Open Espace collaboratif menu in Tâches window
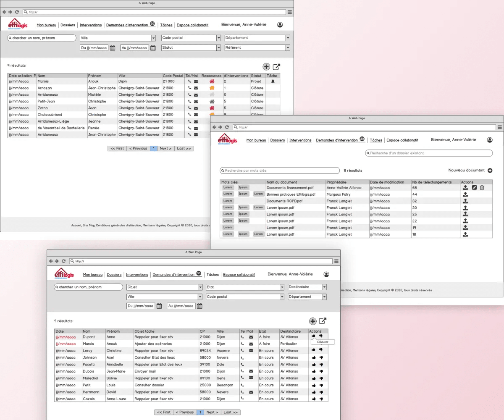 239,275
